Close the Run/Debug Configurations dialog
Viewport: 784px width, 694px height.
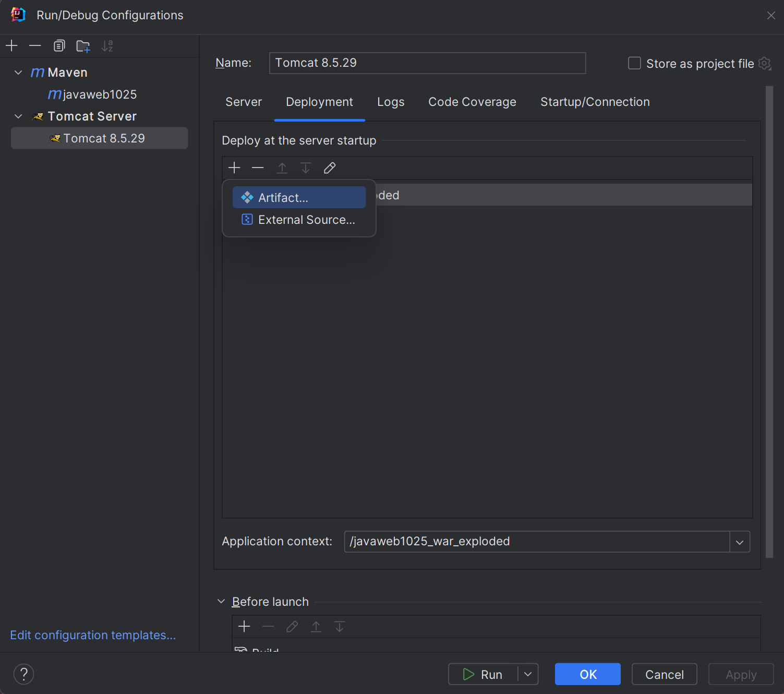pos(771,15)
